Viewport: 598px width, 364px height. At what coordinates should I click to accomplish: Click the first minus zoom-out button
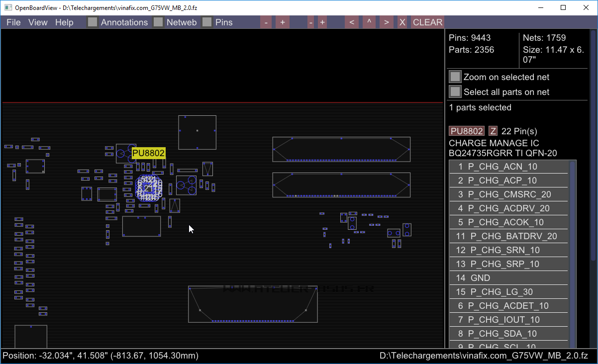tap(266, 22)
